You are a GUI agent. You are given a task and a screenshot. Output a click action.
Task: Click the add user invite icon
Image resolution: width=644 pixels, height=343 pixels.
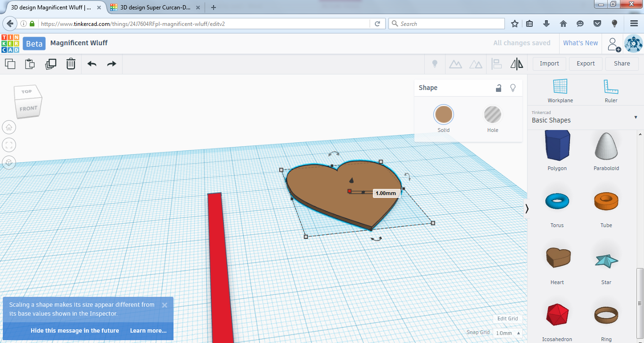point(614,44)
